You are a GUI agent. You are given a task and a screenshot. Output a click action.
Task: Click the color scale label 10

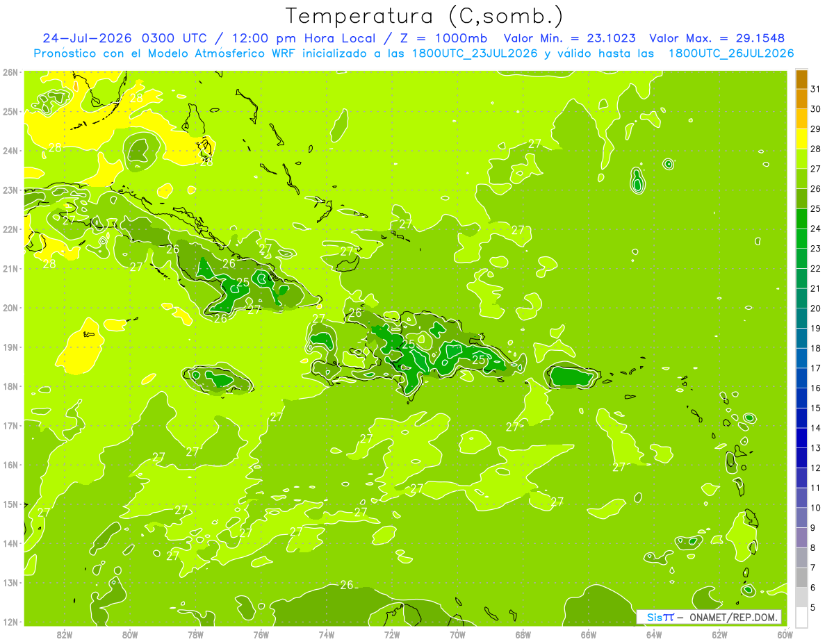coord(816,508)
